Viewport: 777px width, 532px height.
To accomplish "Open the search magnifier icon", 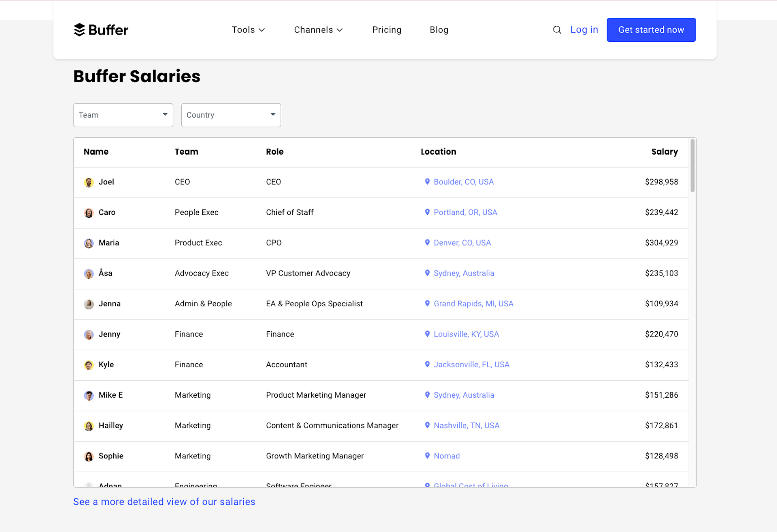I will point(557,30).
